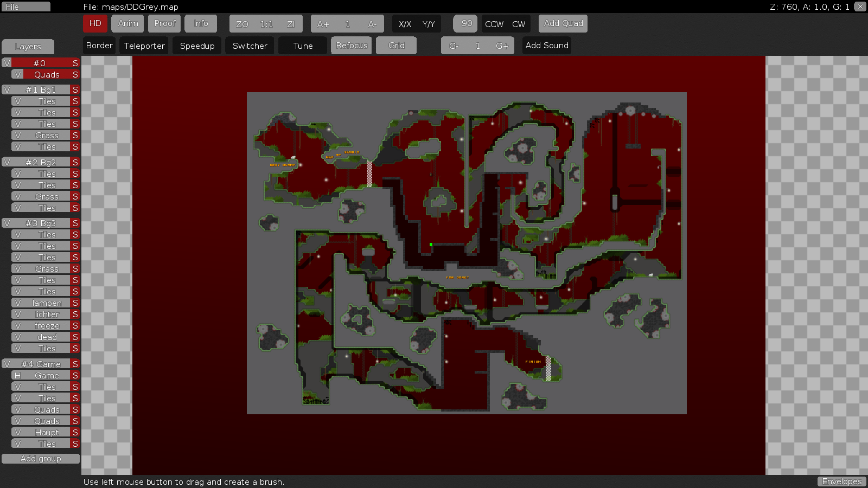Open the File menu

click(x=25, y=7)
